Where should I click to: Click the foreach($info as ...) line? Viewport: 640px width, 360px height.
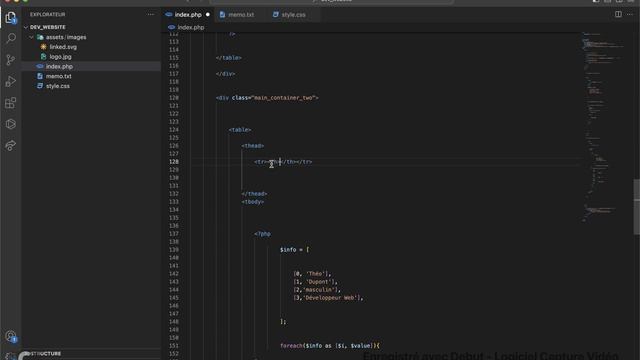[x=330, y=346]
